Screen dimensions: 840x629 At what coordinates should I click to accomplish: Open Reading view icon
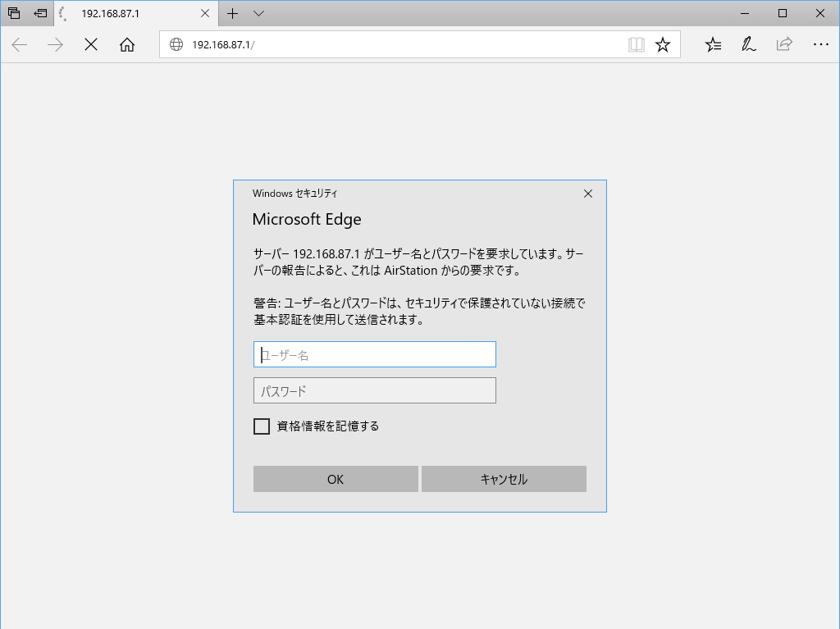click(x=637, y=45)
